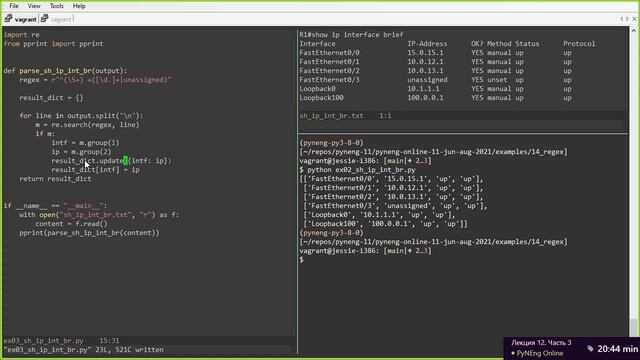Click 'content = f.read()' line
The height and width of the screenshot is (360, 640).
[71, 223]
